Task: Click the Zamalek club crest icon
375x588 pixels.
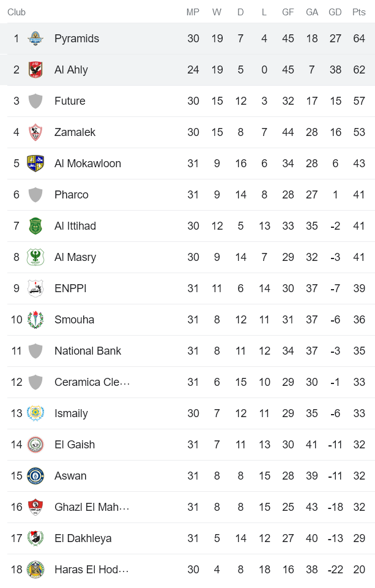Action: tap(35, 132)
